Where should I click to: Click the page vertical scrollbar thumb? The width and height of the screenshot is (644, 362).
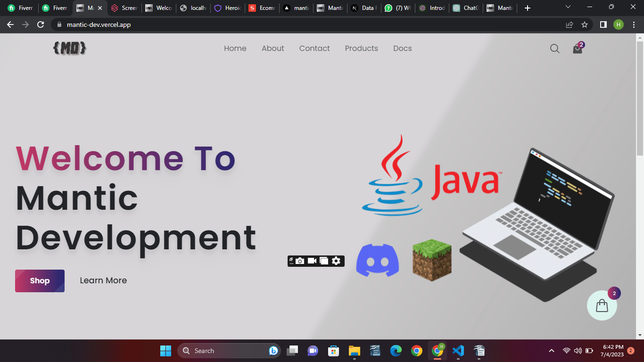(x=640, y=98)
